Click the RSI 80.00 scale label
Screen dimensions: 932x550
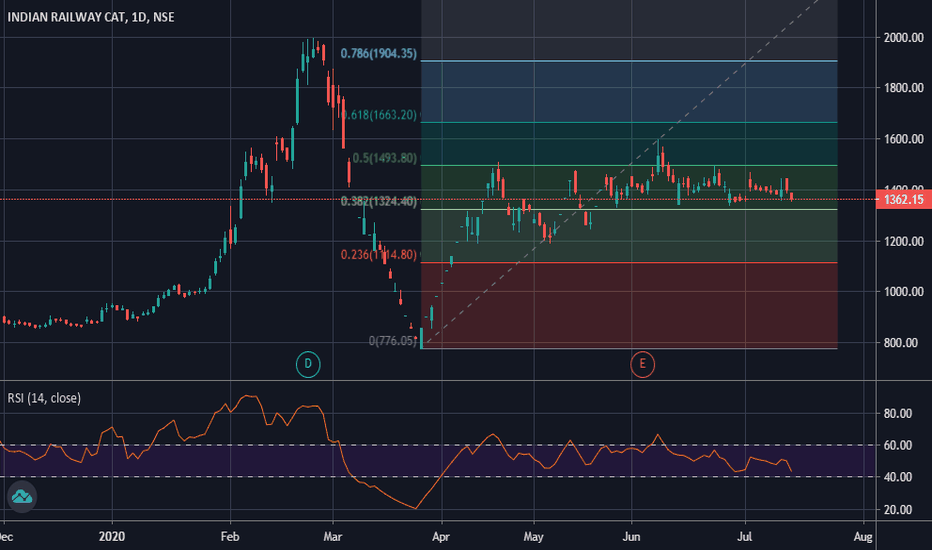[x=898, y=413]
